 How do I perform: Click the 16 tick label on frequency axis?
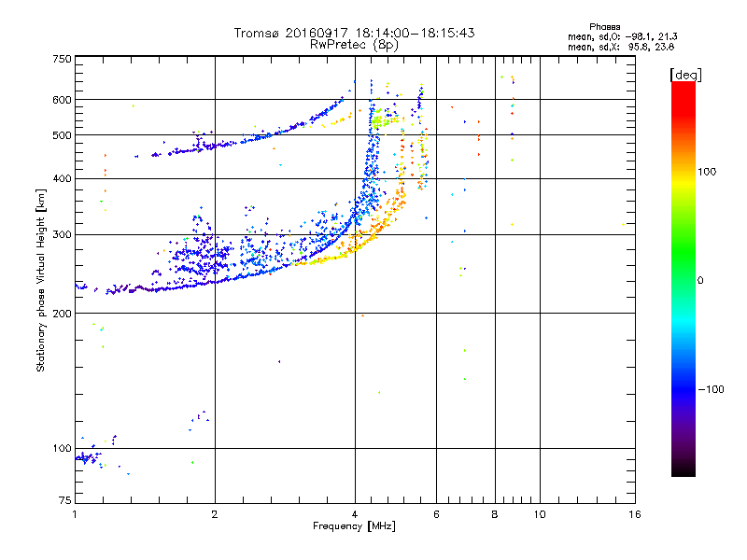pyautogui.click(x=635, y=514)
